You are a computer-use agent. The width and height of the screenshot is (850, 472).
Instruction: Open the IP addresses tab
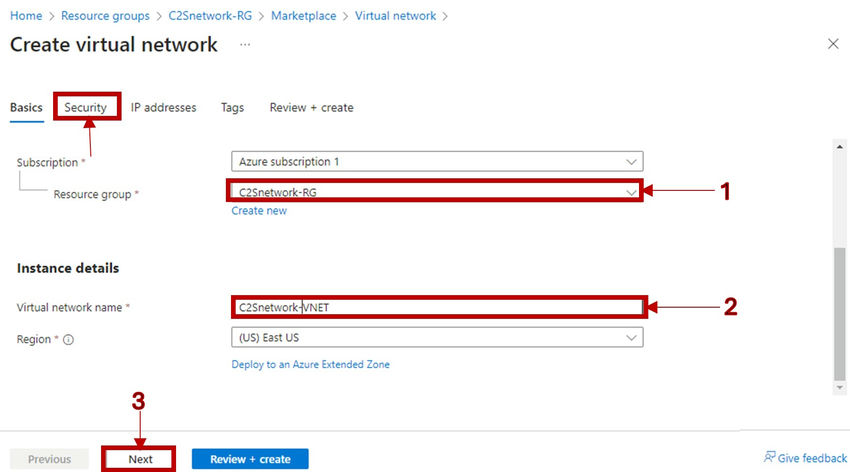[163, 107]
